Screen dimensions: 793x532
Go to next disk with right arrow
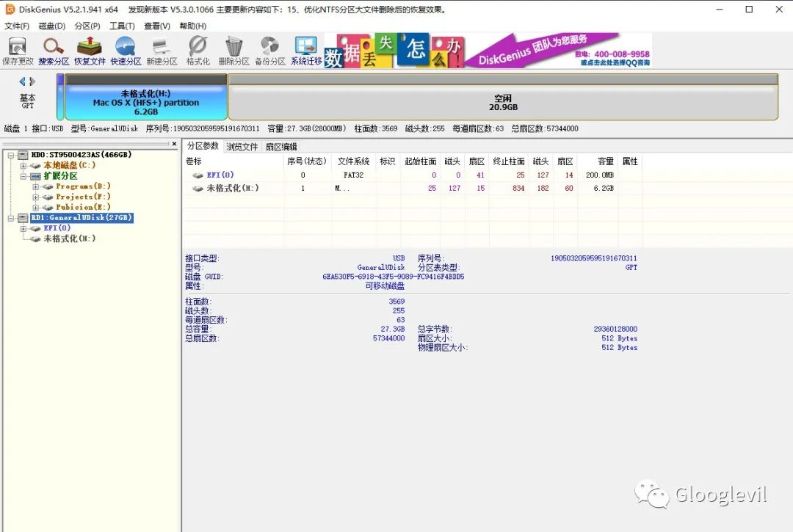pyautogui.click(x=32, y=81)
